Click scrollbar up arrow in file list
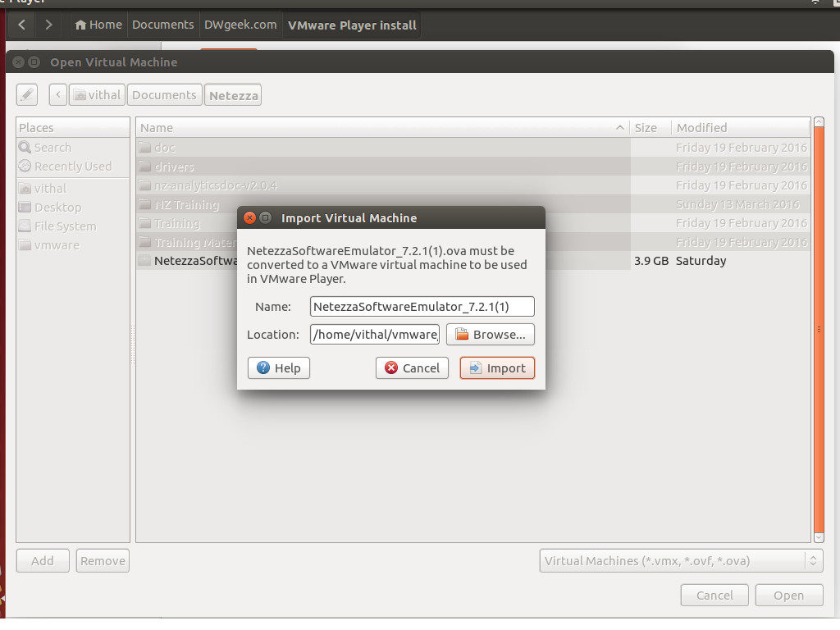 [x=819, y=122]
